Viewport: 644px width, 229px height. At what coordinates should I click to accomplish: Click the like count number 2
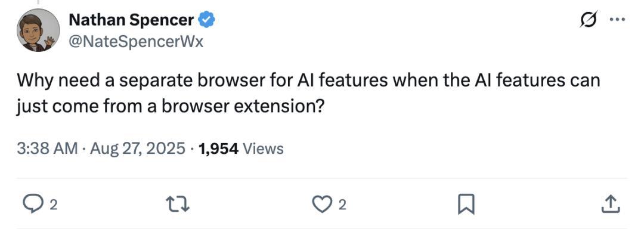(x=342, y=205)
